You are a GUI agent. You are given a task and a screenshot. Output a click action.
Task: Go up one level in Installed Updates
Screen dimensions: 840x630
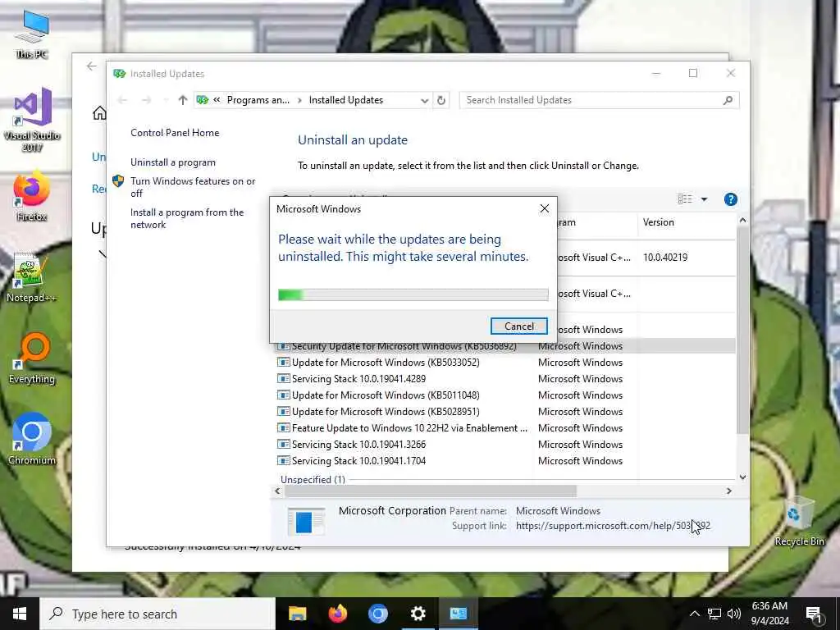pos(183,100)
